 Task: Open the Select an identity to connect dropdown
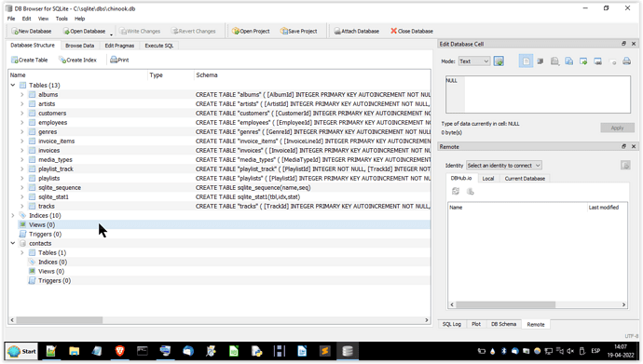pos(504,166)
